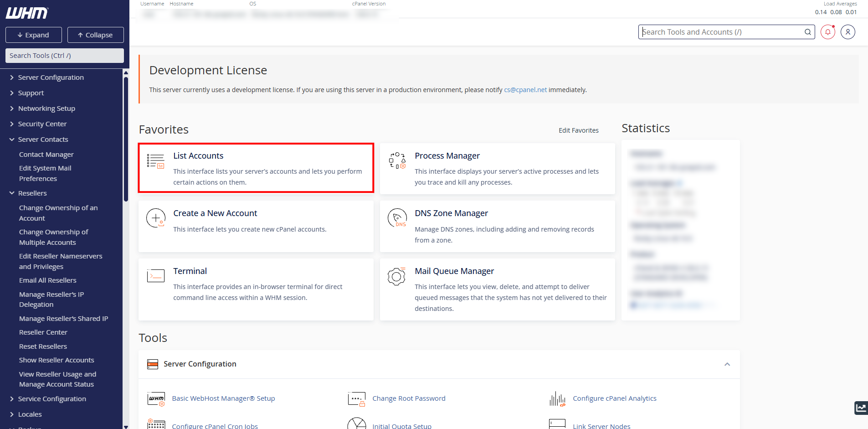The image size is (868, 429).
Task: Click the Link Server Nodes icon
Action: coord(557,424)
